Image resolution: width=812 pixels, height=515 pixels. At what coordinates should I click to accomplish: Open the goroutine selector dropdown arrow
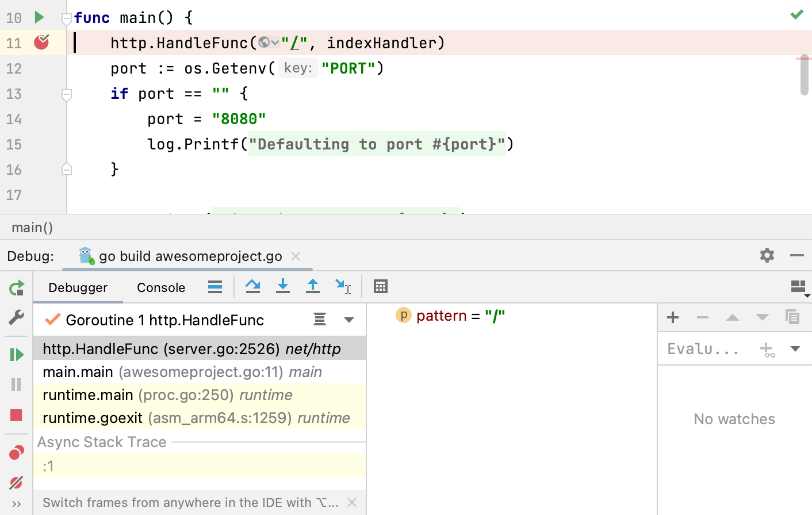pyautogui.click(x=348, y=320)
